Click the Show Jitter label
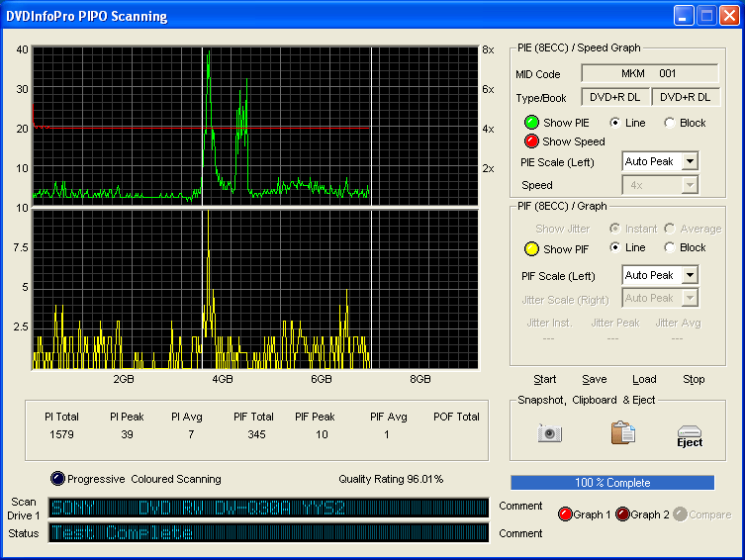The height and width of the screenshot is (560, 745). point(563,229)
